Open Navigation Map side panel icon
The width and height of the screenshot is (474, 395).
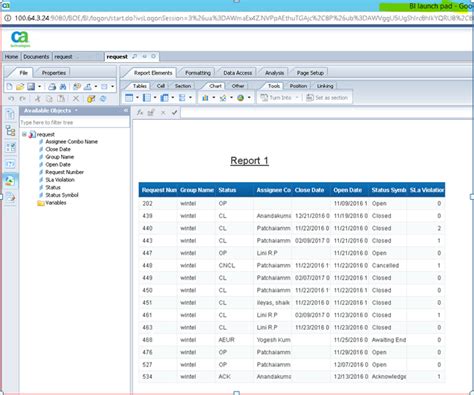point(10,131)
